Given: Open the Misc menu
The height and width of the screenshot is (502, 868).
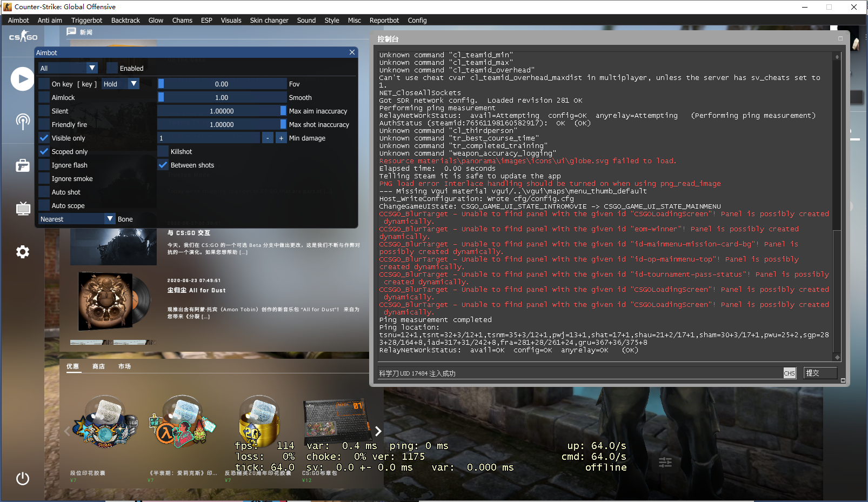Looking at the screenshot, I should (x=354, y=21).
